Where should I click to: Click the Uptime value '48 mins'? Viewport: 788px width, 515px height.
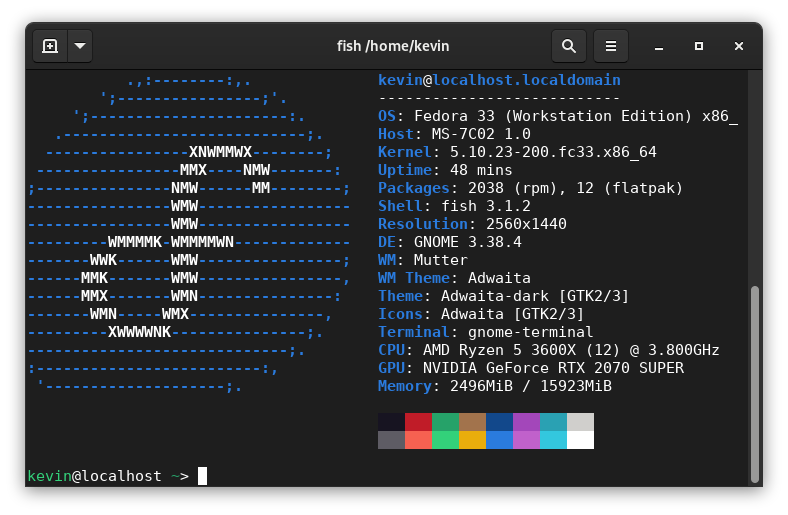pos(481,170)
